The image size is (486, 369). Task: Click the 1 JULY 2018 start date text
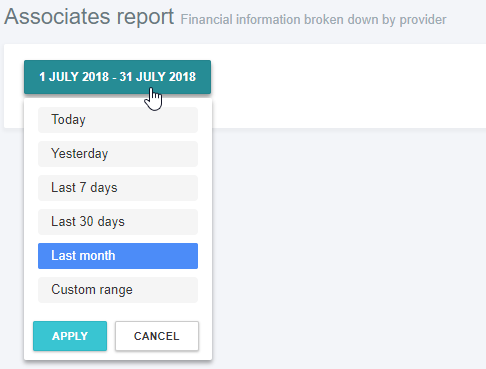[x=74, y=77]
